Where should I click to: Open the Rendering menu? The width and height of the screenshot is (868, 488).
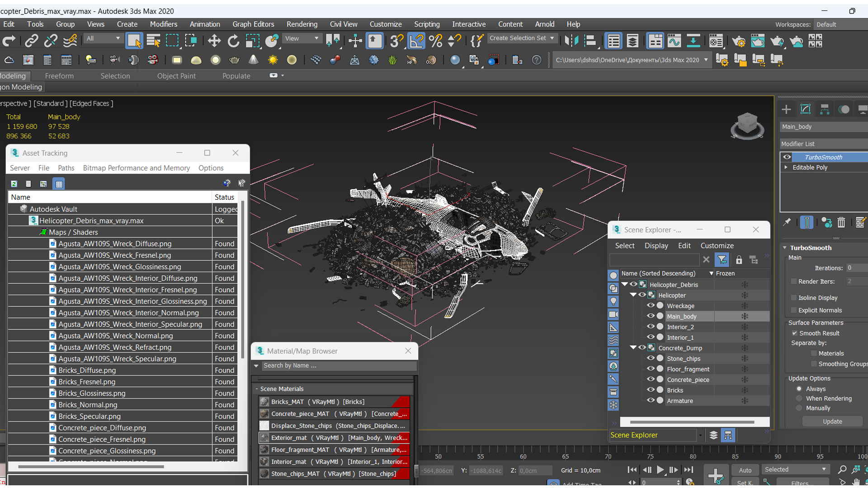(x=302, y=24)
